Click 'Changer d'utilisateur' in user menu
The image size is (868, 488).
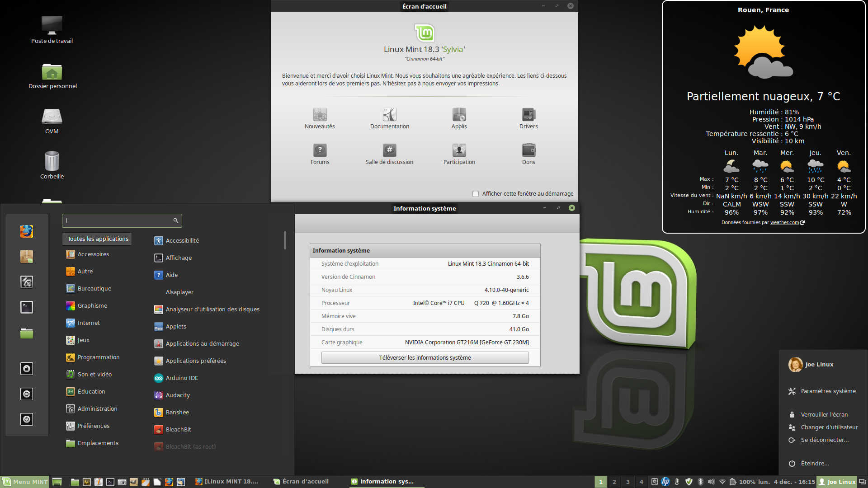point(823,427)
